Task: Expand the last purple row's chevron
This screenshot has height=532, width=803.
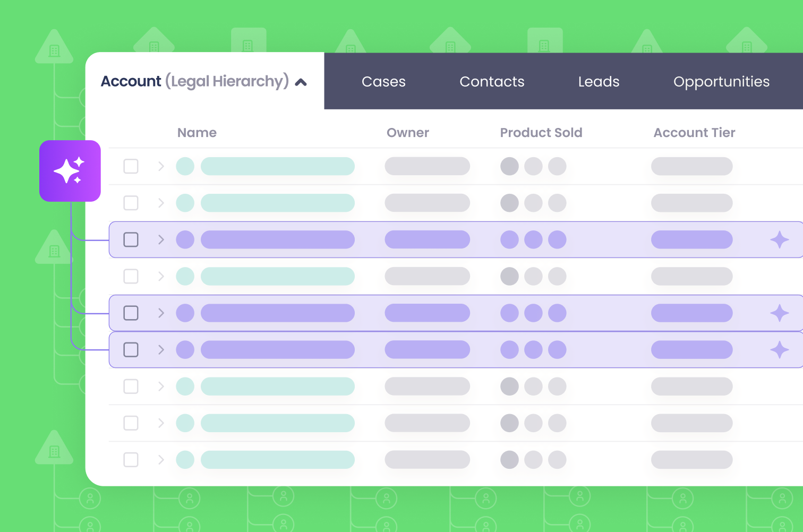Action: (161, 350)
